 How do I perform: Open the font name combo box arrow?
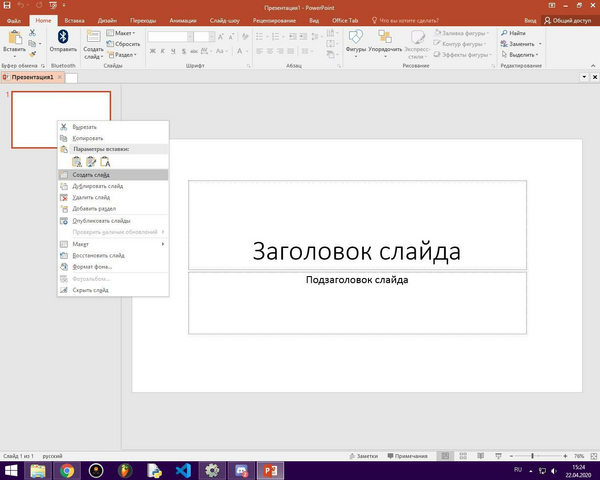coord(190,37)
